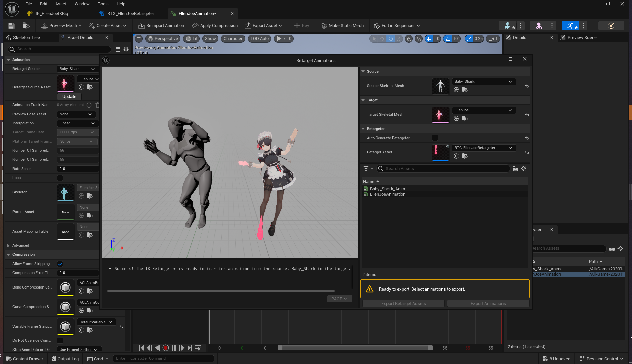Open Source Skeletal Mesh Baby_Shark dropdown
This screenshot has width=632, height=364.
(x=484, y=82)
